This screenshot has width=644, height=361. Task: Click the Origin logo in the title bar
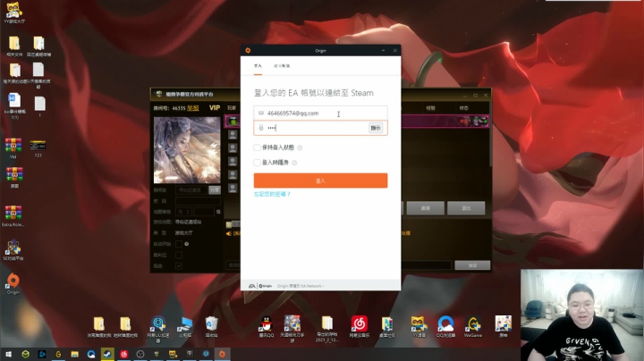tap(248, 50)
